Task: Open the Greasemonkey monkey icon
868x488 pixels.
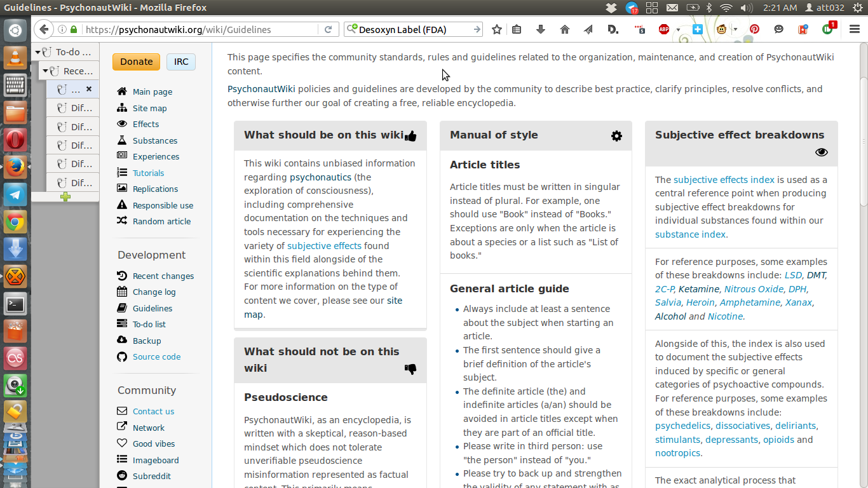Action: click(722, 29)
